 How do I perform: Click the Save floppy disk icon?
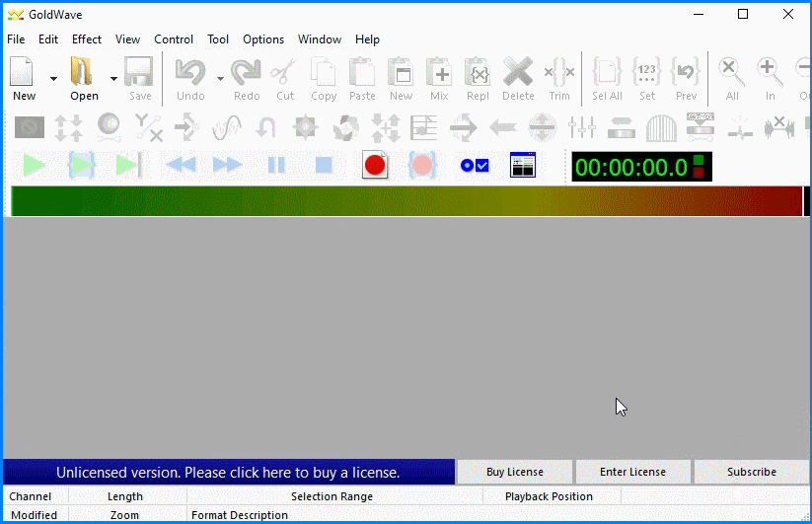pos(139,72)
